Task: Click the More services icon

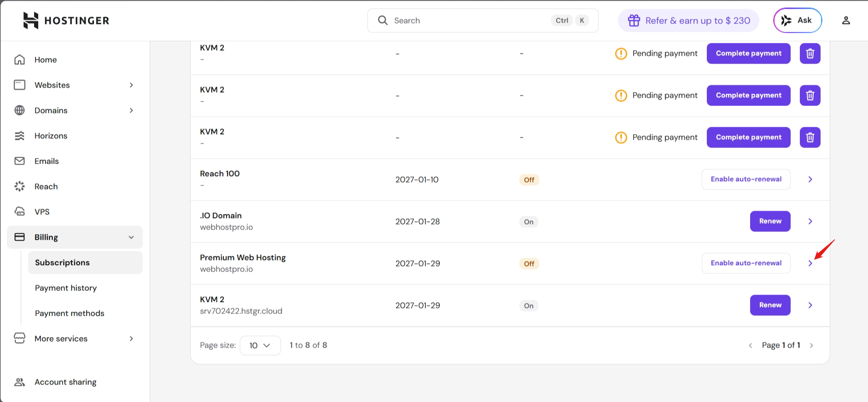Action: point(19,338)
